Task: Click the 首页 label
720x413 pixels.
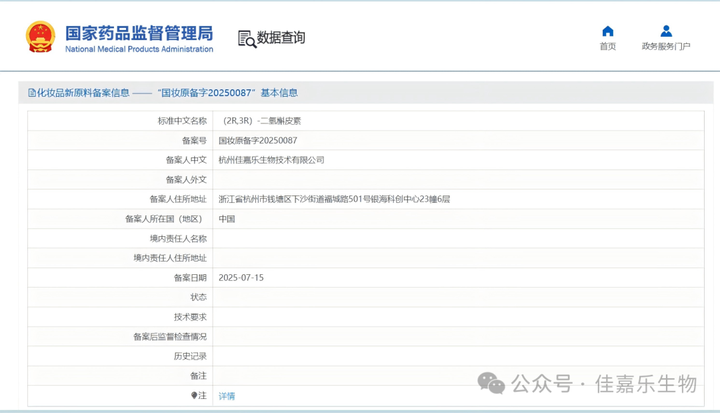Action: tap(608, 46)
